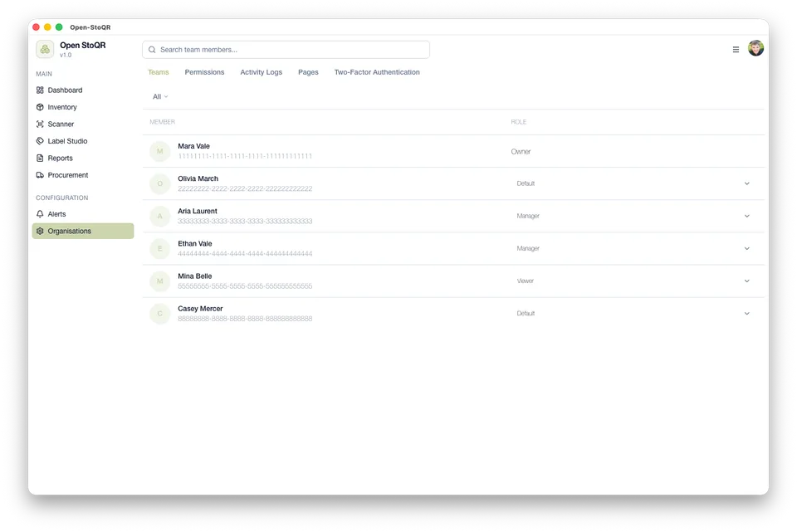The image size is (797, 532).
Task: Click Aria Laurent's Manager role
Action: 528,216
